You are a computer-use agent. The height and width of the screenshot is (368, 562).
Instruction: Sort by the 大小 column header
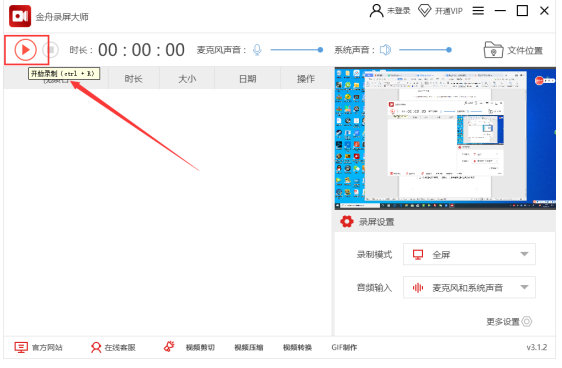click(187, 78)
